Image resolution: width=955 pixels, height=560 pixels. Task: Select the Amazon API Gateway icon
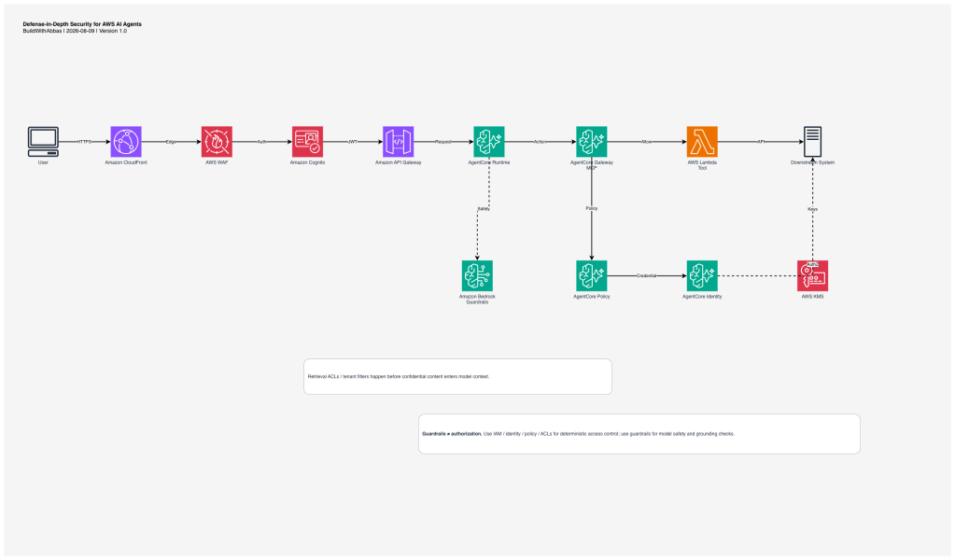pos(399,142)
